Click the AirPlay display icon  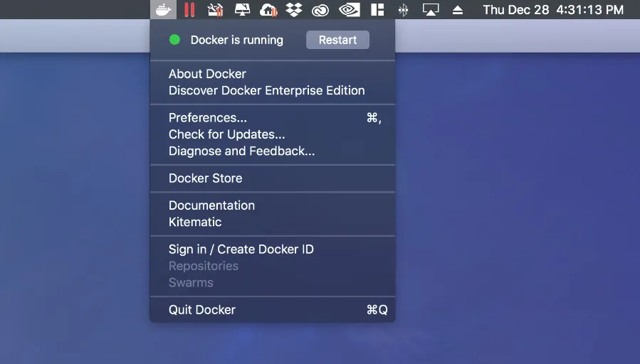[x=431, y=10]
